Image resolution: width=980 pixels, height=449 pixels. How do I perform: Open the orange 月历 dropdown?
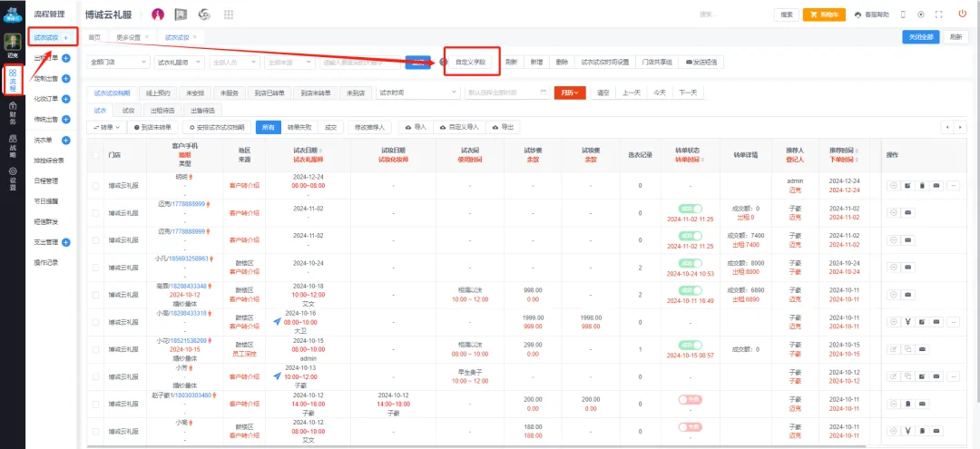571,93
